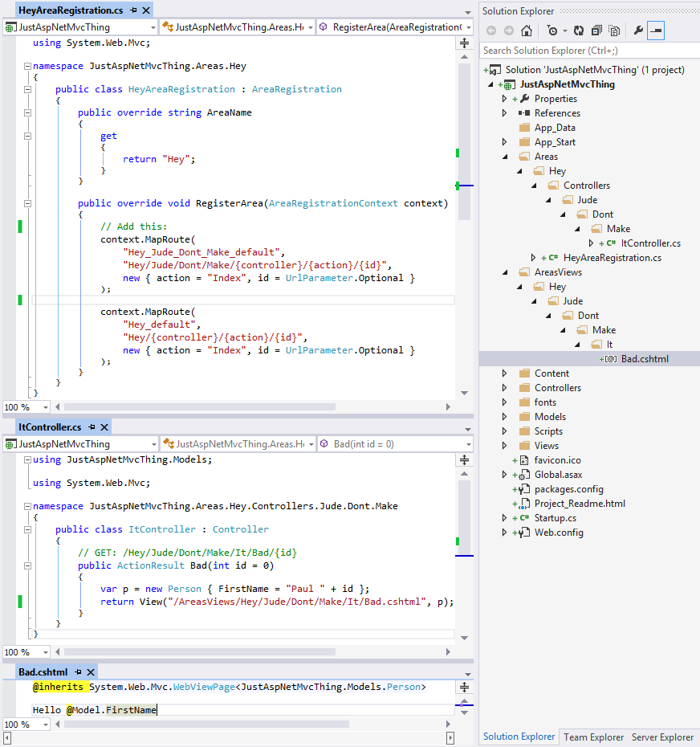The width and height of the screenshot is (700, 747).
Task: Select the Project_Readme.html file
Action: coord(580,504)
